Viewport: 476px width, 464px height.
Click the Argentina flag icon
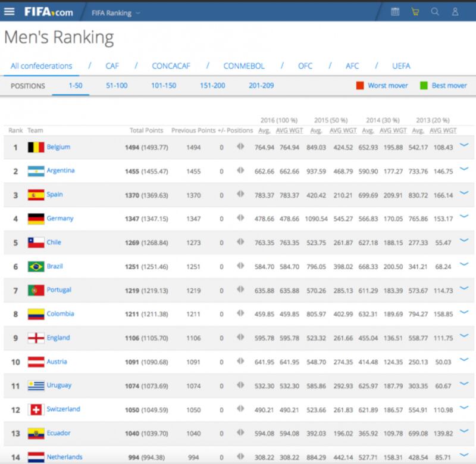36,172
